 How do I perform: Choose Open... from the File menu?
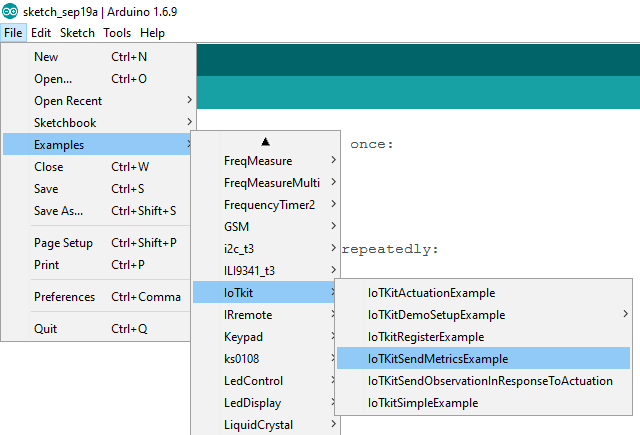click(98, 79)
